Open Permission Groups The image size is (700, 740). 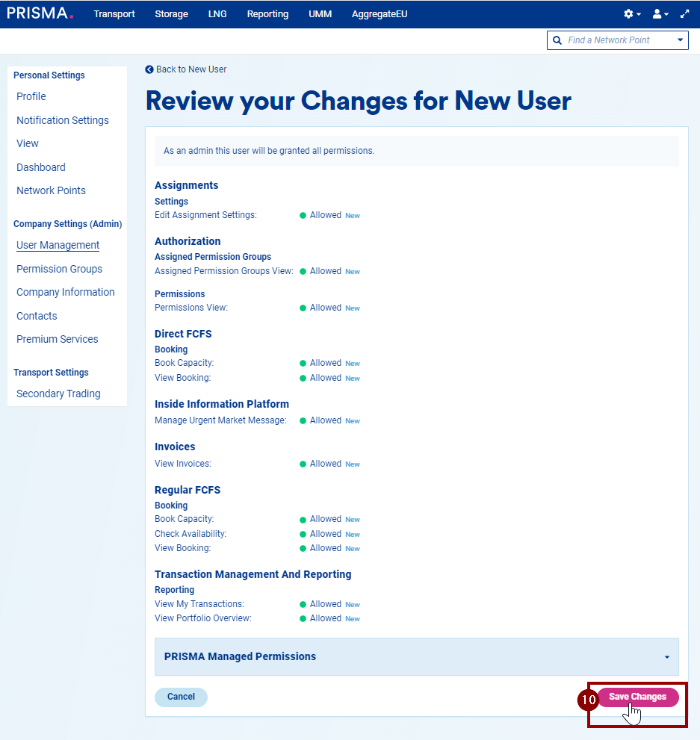coord(60,269)
